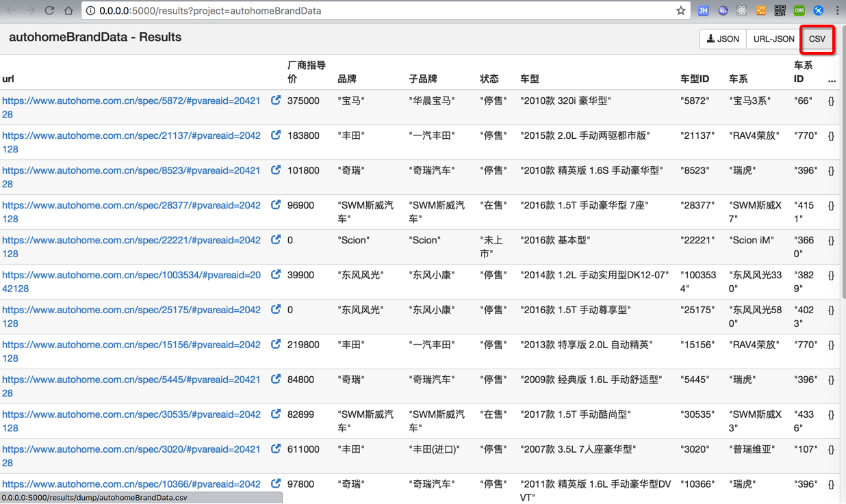This screenshot has width=846, height=504.
Task: Open external link icon for spec/3020 row
Action: [x=276, y=449]
